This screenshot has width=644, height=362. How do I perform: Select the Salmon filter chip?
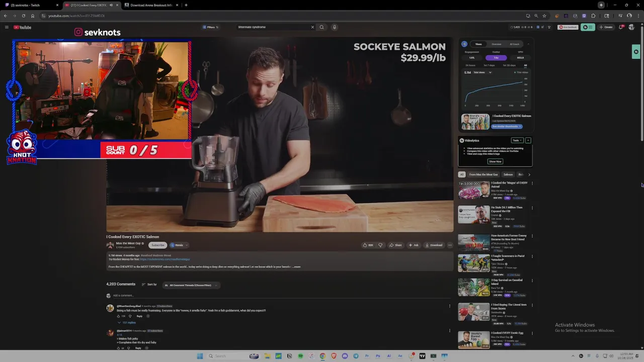pyautogui.click(x=508, y=174)
